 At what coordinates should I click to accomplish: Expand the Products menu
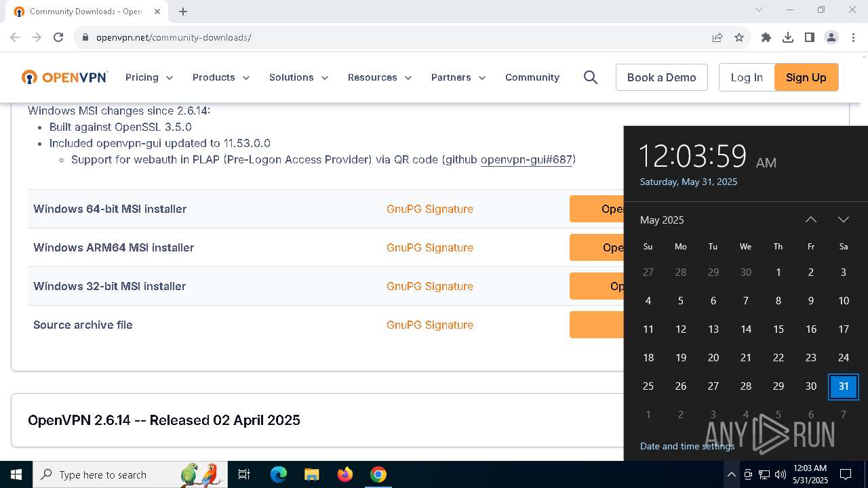coord(221,77)
